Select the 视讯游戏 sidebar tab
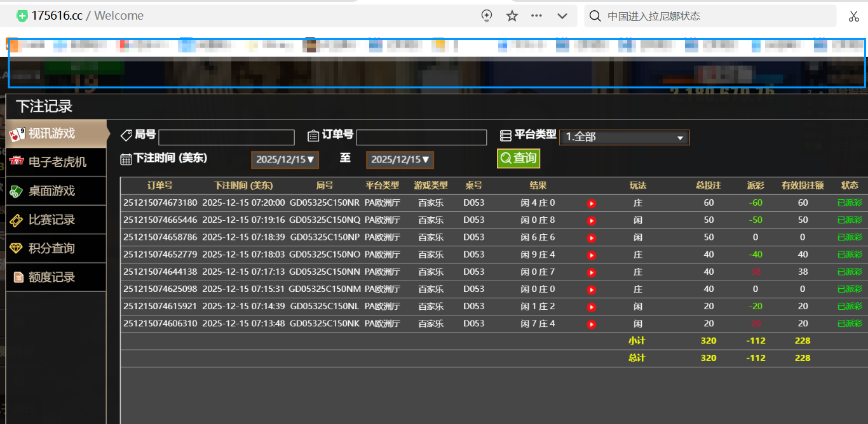Screen dimensions: 868x424 tap(56, 134)
